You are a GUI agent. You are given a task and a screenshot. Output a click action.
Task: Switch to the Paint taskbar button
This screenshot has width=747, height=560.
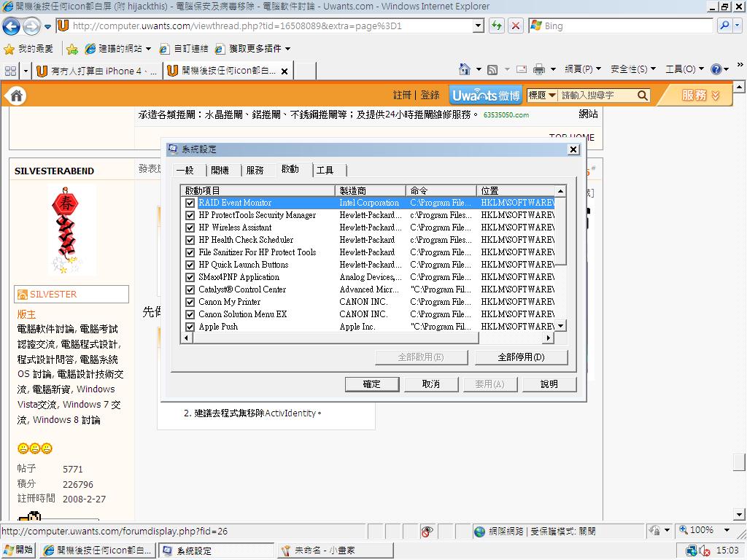coord(336,551)
